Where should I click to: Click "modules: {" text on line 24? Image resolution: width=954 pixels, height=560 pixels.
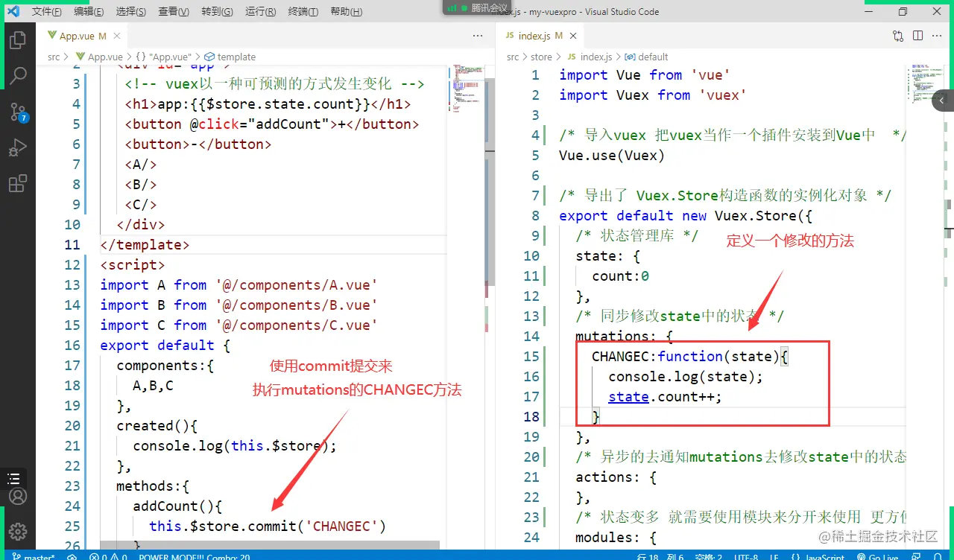(x=616, y=538)
